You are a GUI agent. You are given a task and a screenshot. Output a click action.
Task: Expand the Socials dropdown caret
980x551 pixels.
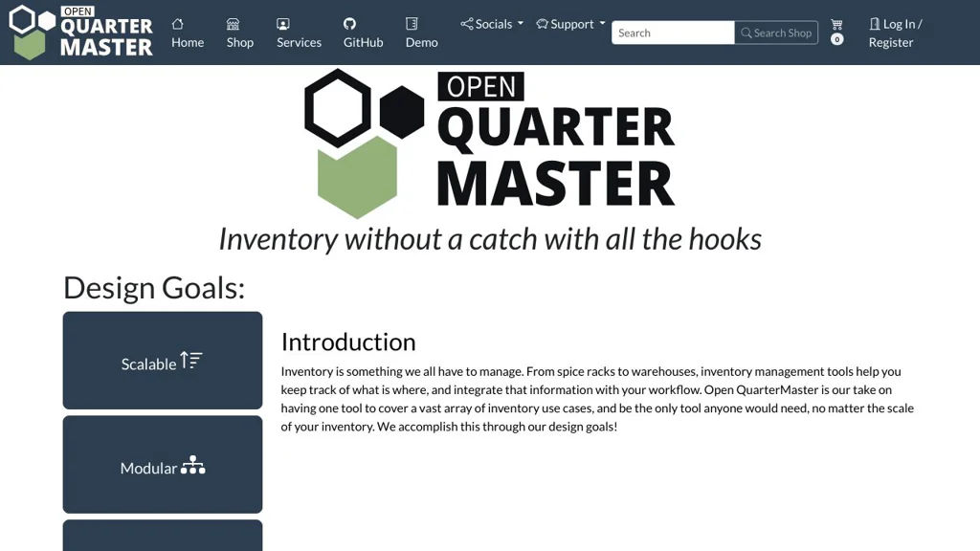520,24
